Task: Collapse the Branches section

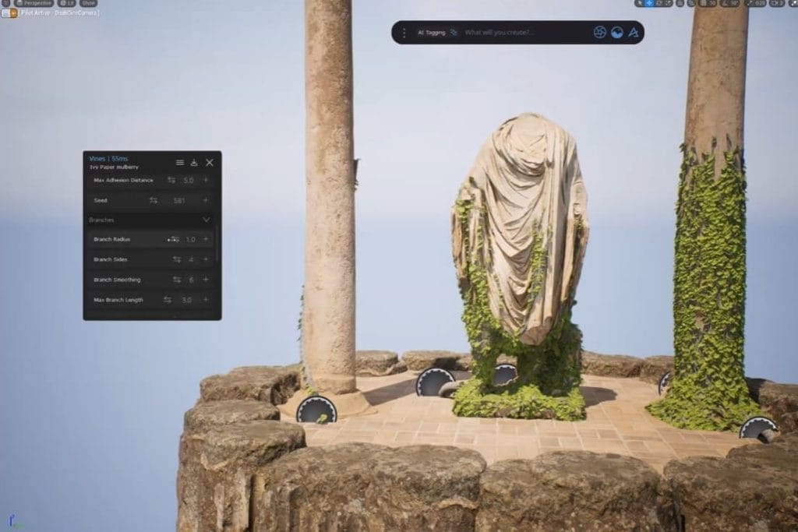Action: tap(206, 220)
